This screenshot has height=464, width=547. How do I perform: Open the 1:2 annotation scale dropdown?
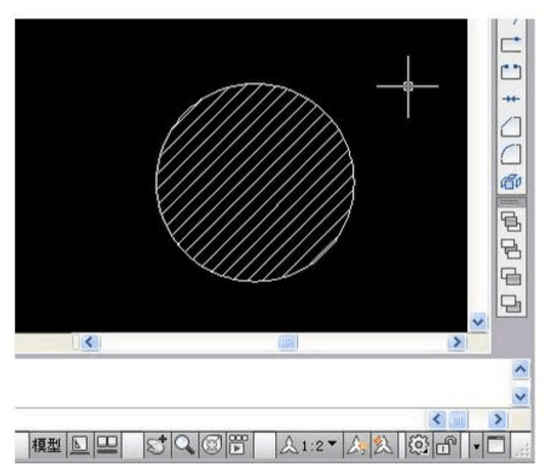[x=308, y=446]
